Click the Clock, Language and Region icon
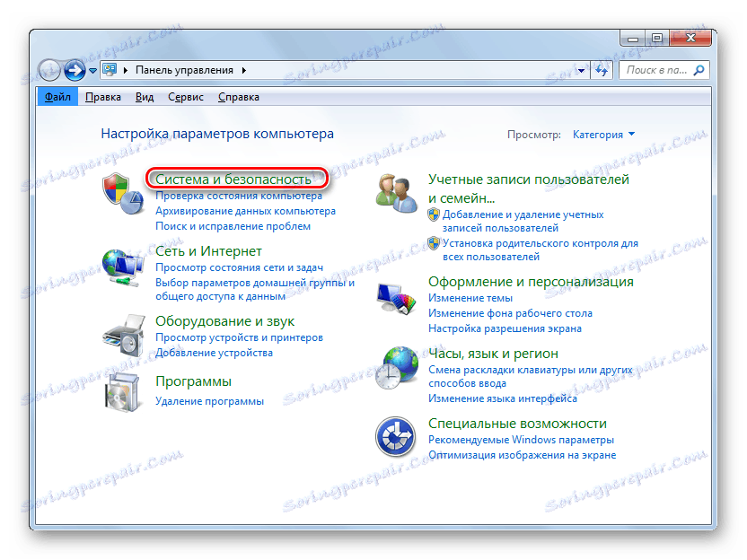 pos(396,366)
